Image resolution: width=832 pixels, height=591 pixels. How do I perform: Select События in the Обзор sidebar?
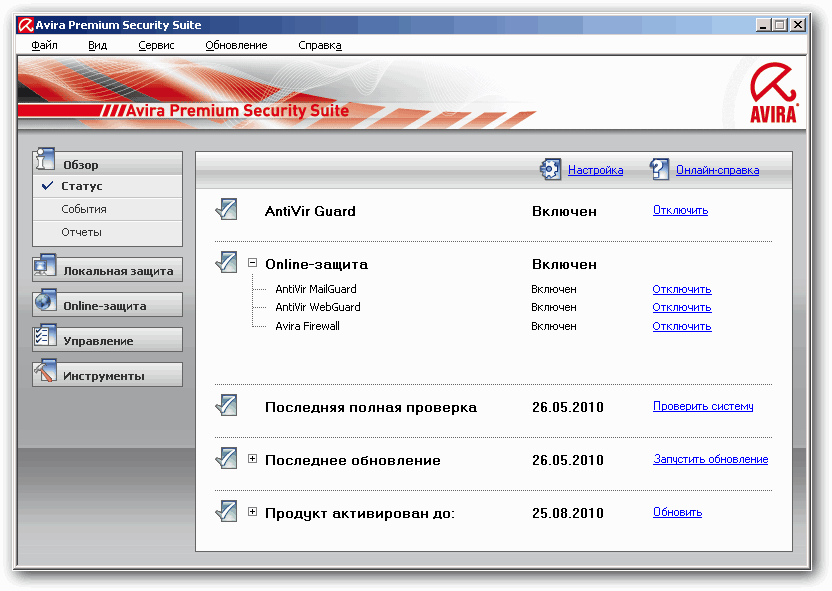(x=84, y=209)
